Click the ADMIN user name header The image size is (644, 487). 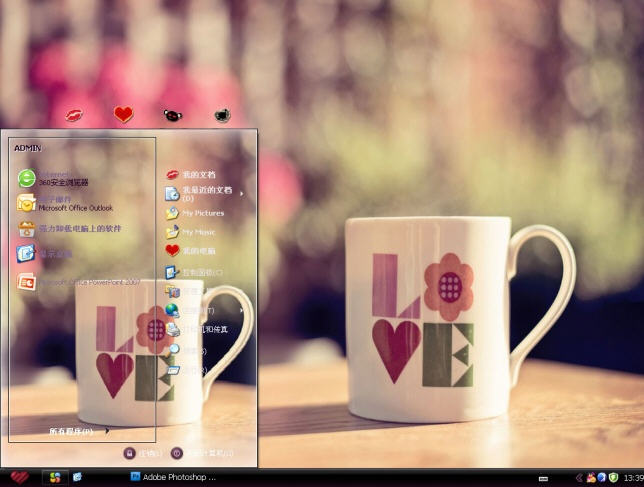[x=28, y=148]
